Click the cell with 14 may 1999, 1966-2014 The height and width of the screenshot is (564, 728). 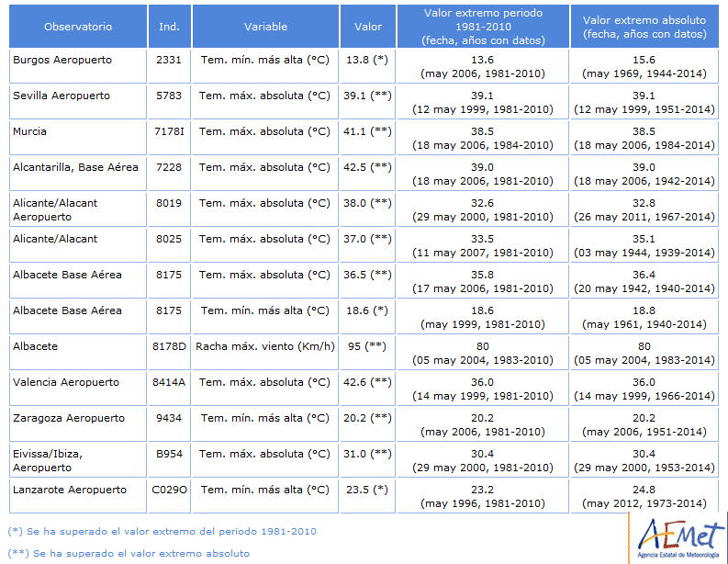click(x=644, y=389)
